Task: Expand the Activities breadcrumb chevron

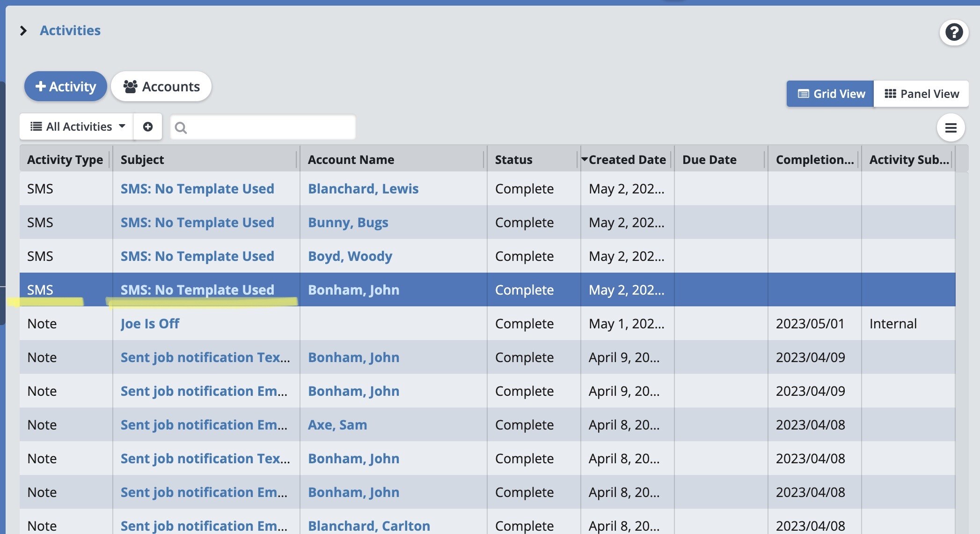Action: pyautogui.click(x=23, y=31)
